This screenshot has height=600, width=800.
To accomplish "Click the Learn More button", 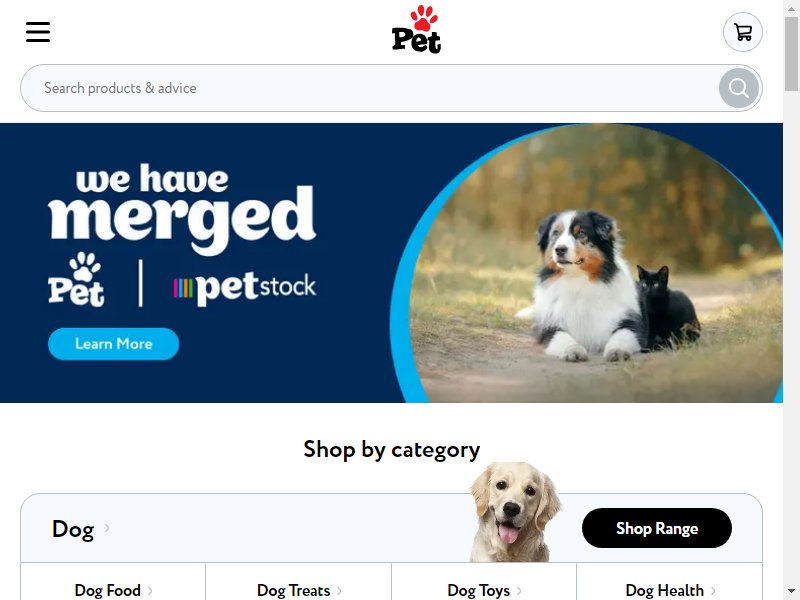I will (x=113, y=344).
